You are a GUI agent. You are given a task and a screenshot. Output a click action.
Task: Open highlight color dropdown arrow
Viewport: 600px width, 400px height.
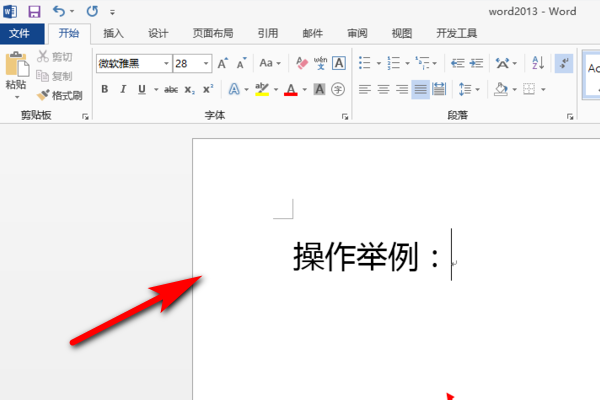click(x=276, y=90)
